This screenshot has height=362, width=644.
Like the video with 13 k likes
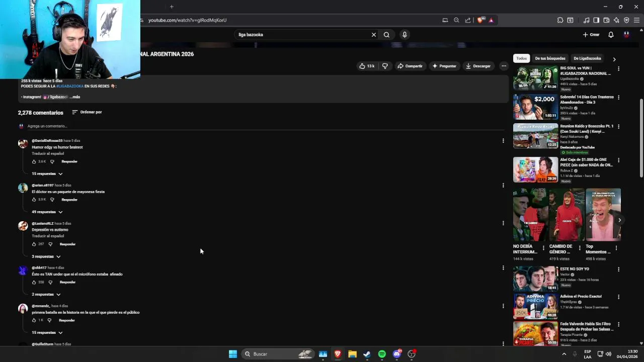[x=366, y=66]
